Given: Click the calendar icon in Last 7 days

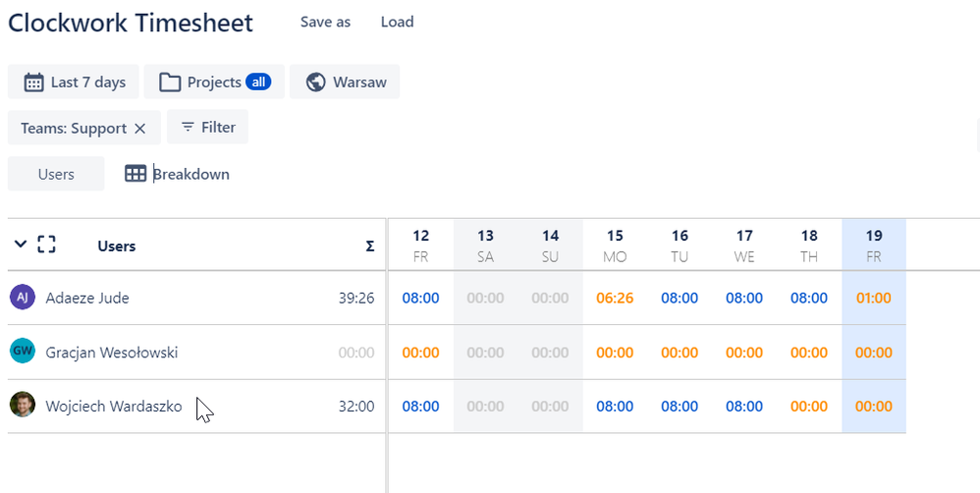Looking at the screenshot, I should tap(33, 82).
